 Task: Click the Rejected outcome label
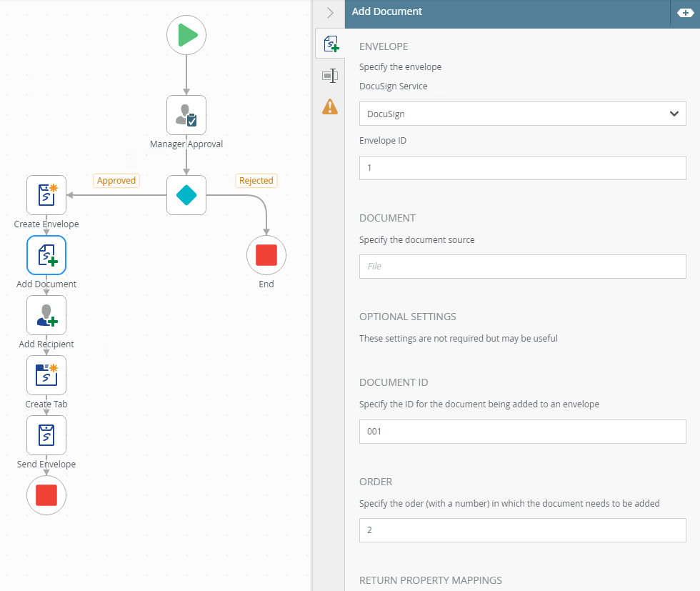point(256,181)
